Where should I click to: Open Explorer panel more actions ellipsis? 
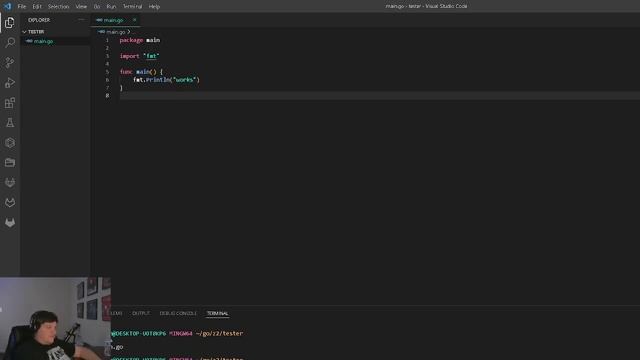[81, 20]
